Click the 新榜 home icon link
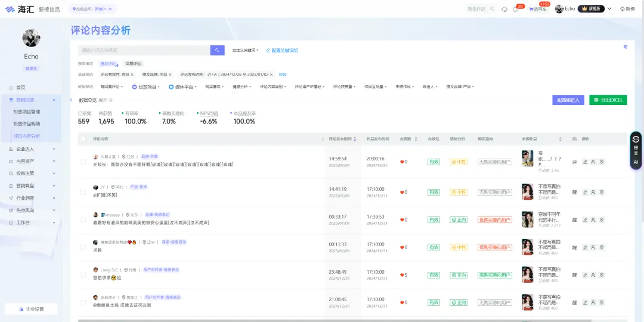Viewport: 644px width, 322px height. 627,9
